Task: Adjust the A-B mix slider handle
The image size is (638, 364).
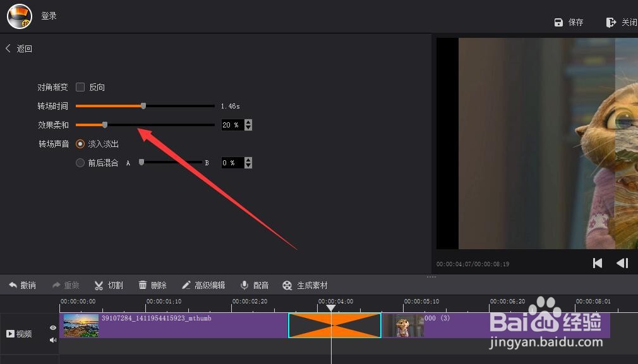Action: coord(141,163)
